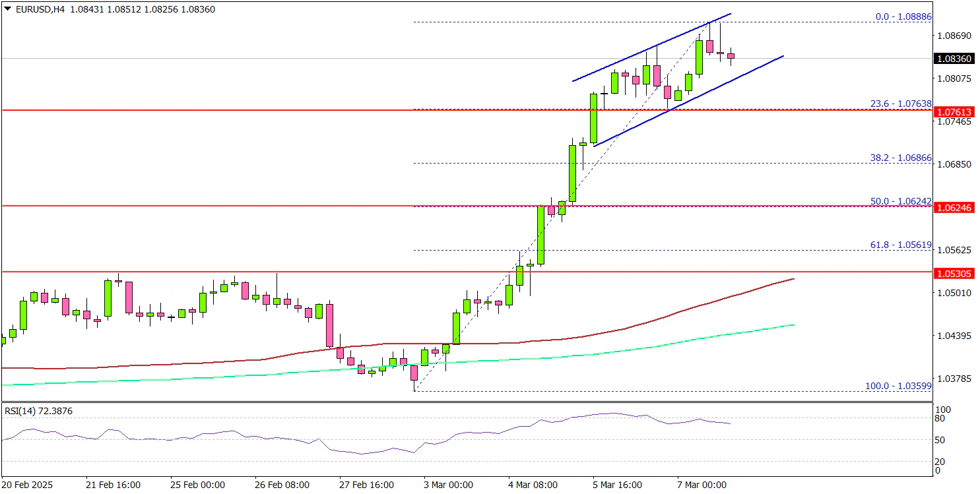Click the current price tag 1.08360

[x=954, y=59]
